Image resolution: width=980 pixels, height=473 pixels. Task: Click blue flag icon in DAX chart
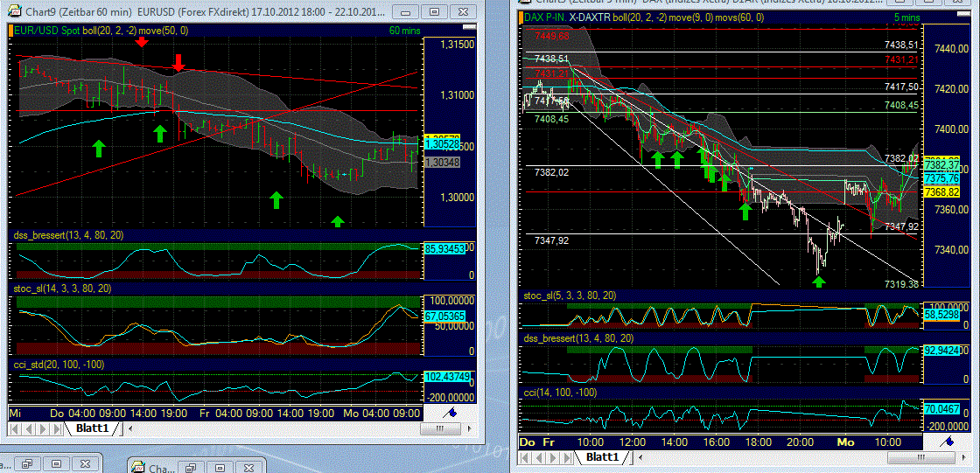tap(948, 442)
